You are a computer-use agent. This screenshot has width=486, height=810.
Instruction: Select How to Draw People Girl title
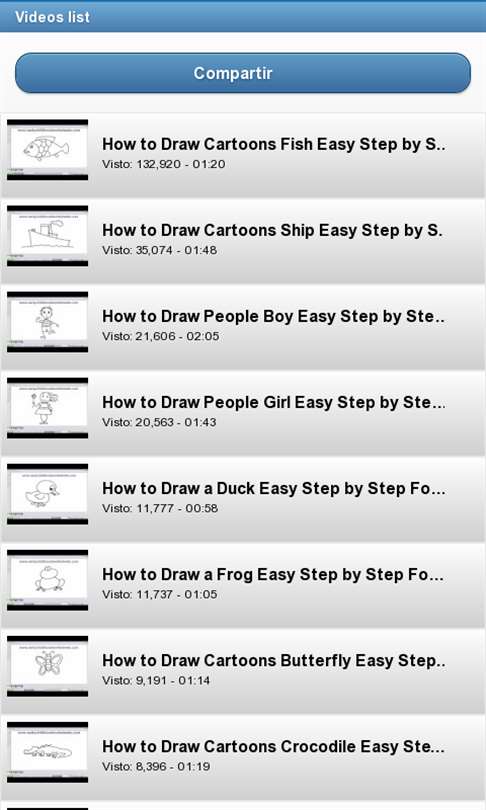pos(274,402)
